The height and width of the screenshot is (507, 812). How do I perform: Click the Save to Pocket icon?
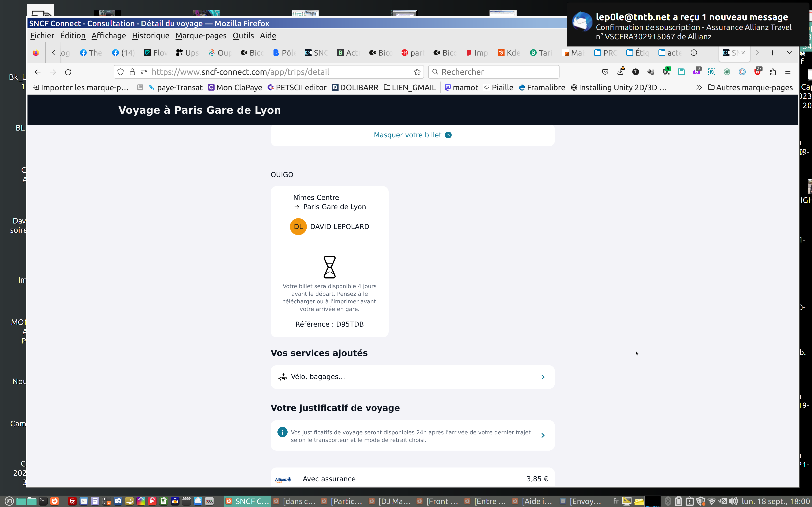tap(605, 72)
